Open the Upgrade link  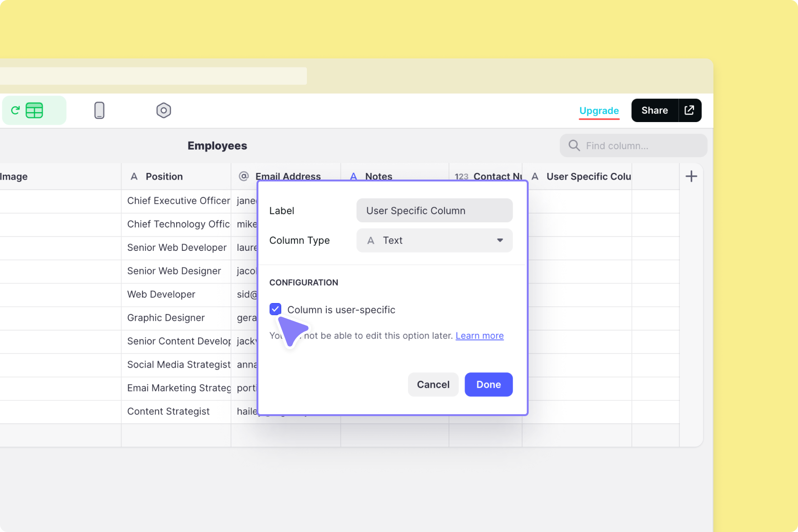pos(599,111)
